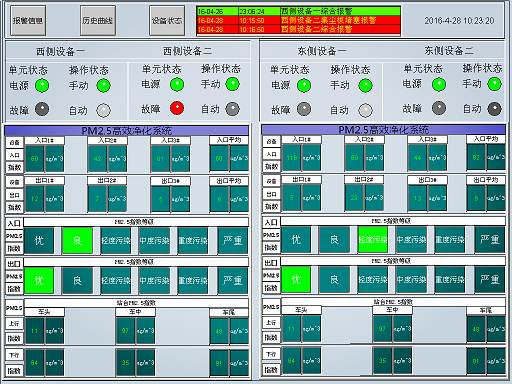Toggle 手动 mode lamp for 西侧设备一
The height and width of the screenshot is (384, 512).
[103, 85]
